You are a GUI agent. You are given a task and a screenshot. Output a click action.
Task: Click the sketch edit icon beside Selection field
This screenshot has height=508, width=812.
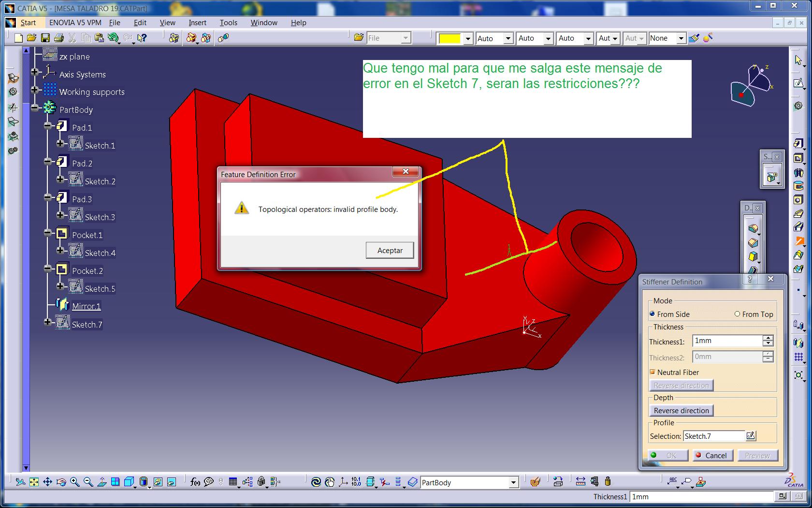coord(751,436)
